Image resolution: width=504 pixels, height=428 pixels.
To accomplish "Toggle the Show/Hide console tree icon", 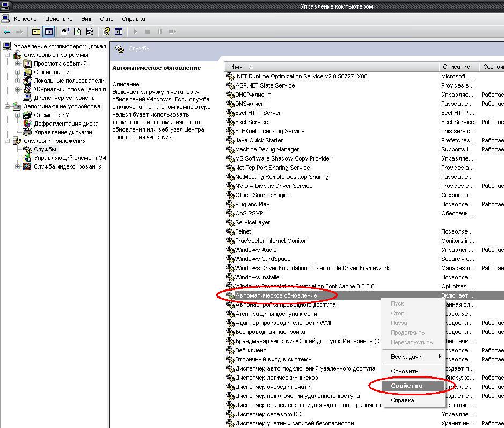I will pyautogui.click(x=48, y=32).
